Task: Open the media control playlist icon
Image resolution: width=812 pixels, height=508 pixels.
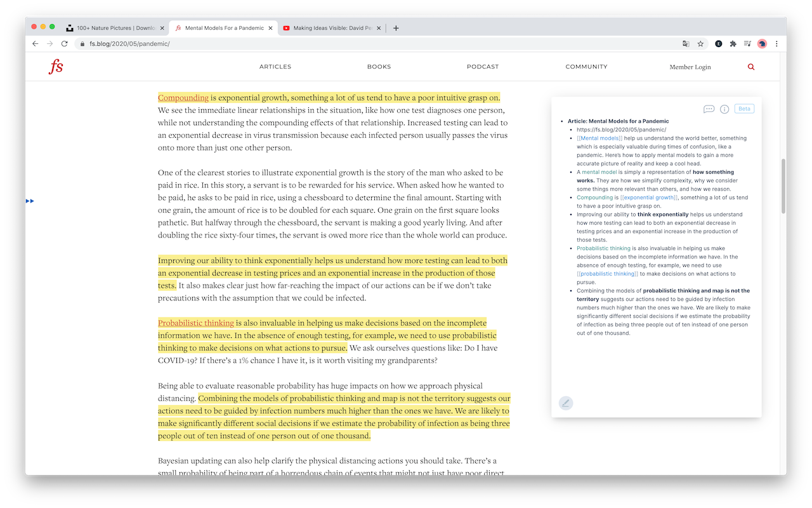Action: 747,44
